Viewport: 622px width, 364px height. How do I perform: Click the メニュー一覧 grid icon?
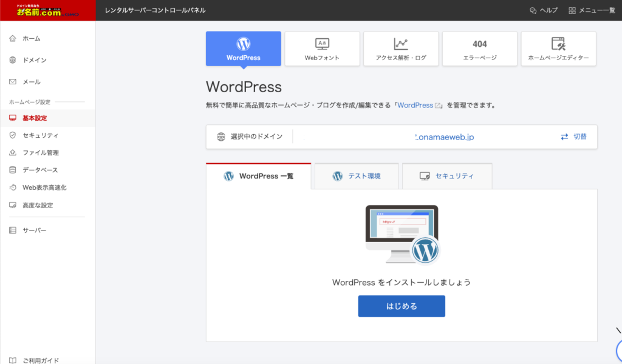[x=572, y=11]
